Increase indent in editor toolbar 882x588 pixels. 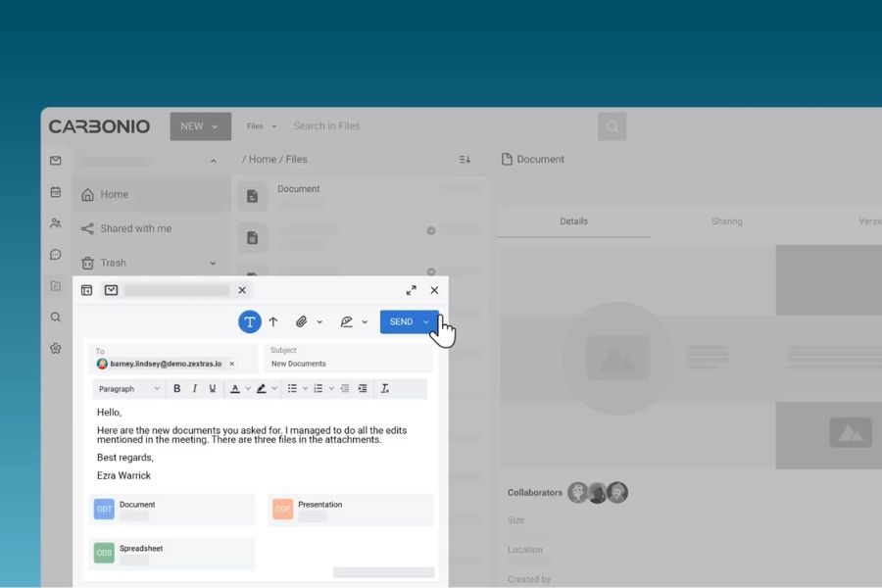[363, 389]
